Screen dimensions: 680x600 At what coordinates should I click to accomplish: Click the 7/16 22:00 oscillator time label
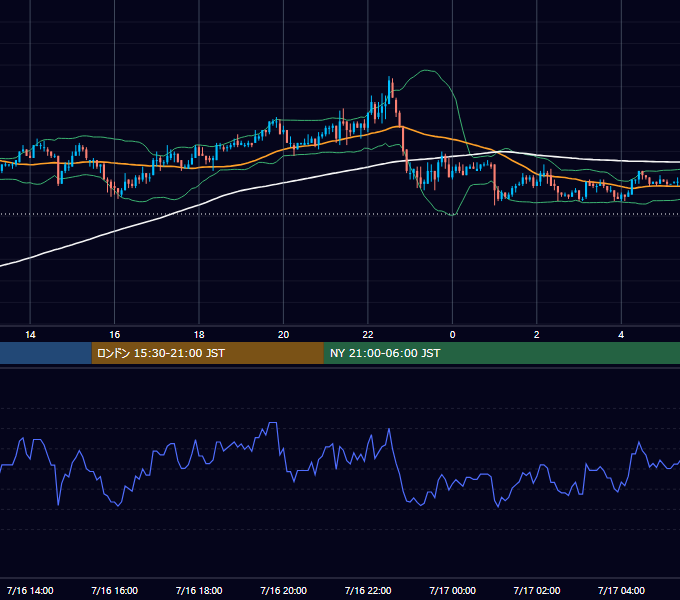(368, 590)
